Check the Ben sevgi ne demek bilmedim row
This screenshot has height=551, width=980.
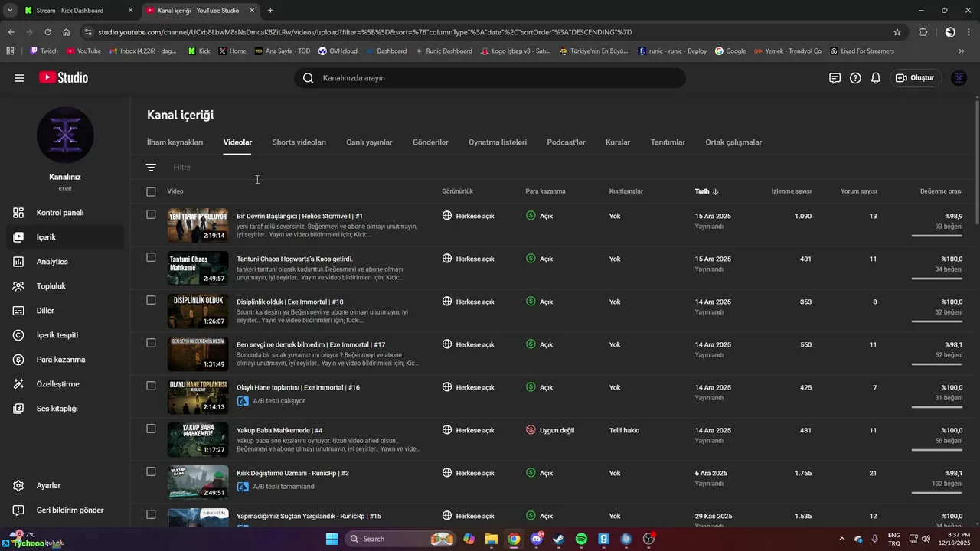click(x=151, y=343)
